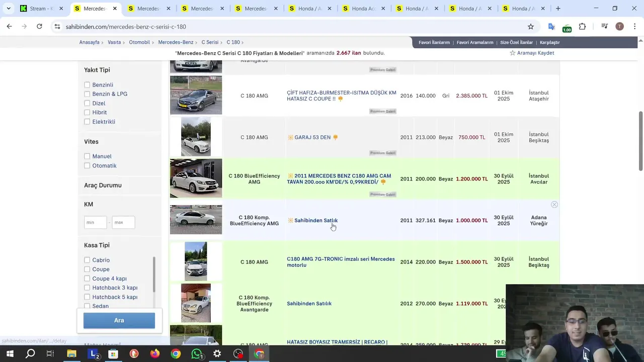Go to Anasayfa breadcrumb
This screenshot has width=644, height=362.
[x=90, y=42]
